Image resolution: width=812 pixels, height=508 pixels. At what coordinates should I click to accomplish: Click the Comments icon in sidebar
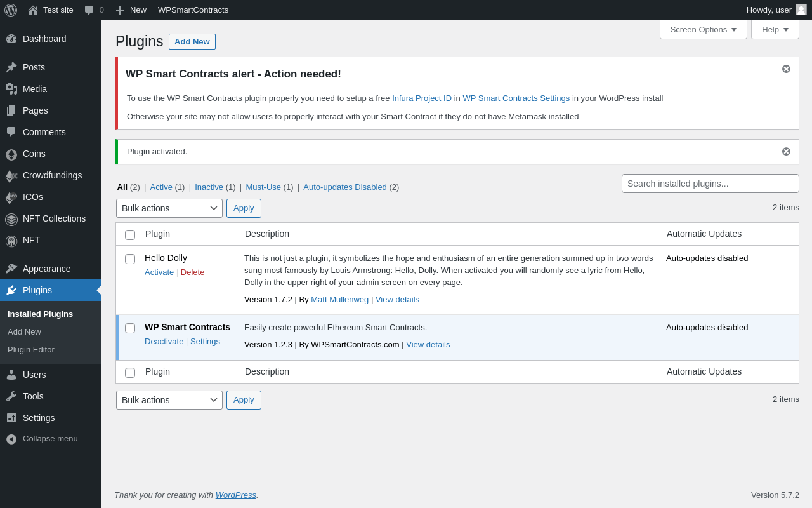coord(11,132)
